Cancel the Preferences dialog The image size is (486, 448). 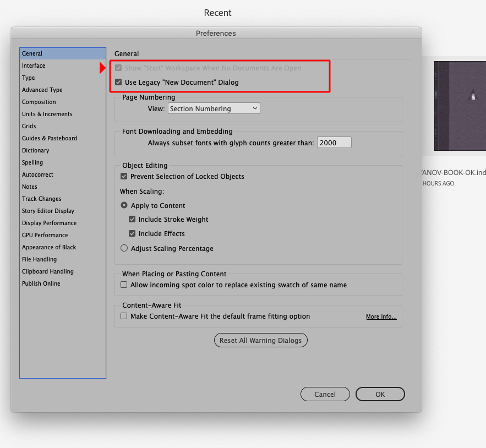click(x=325, y=394)
